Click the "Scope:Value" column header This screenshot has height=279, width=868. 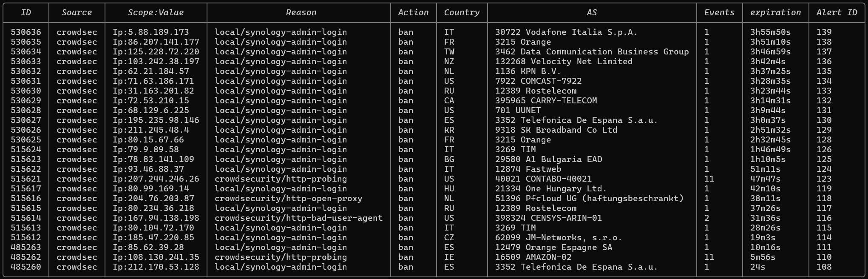click(156, 13)
